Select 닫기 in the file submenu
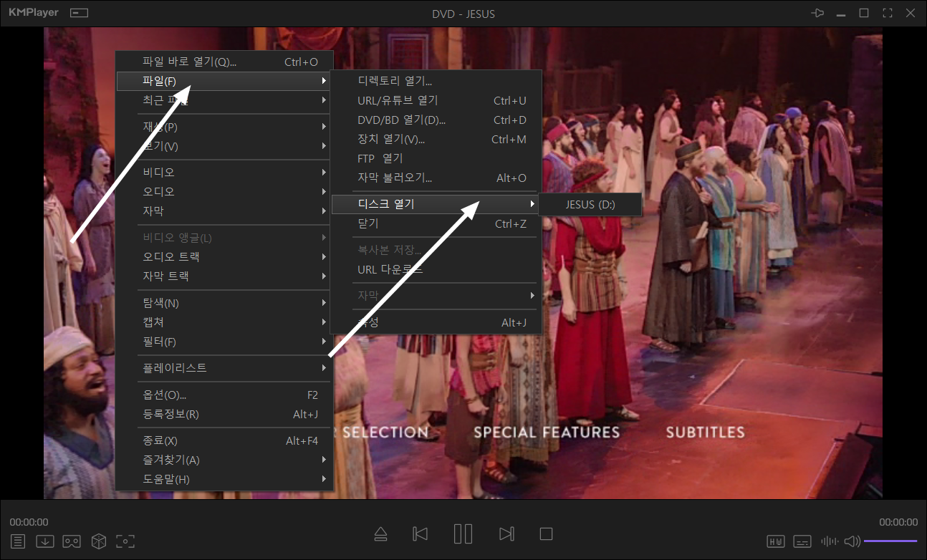Screen dimensions: 927x560 click(436, 223)
